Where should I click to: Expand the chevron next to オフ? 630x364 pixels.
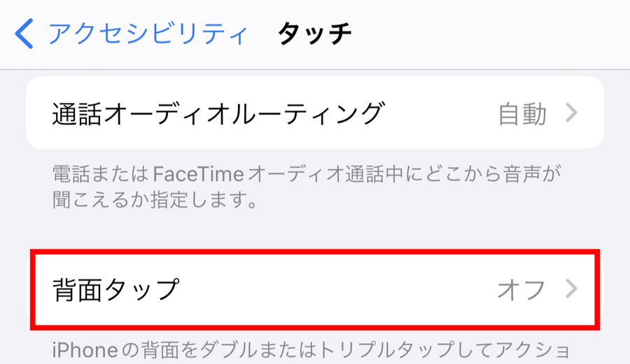click(572, 289)
